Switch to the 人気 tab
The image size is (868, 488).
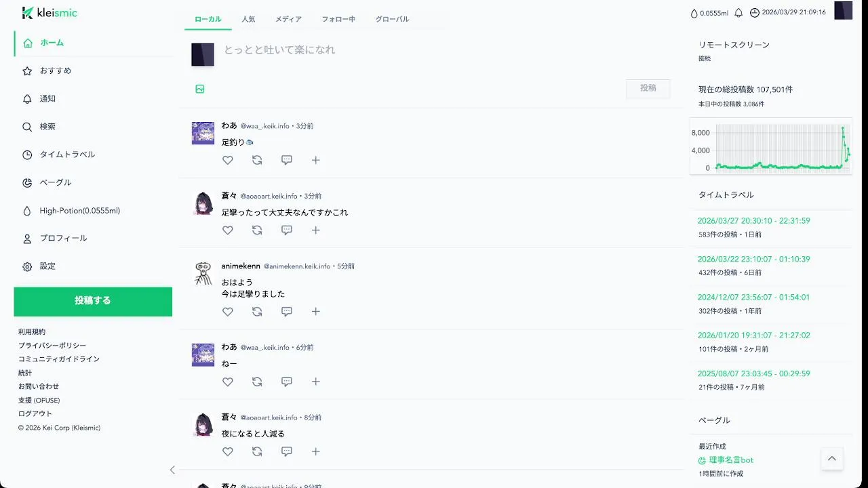pyautogui.click(x=248, y=19)
